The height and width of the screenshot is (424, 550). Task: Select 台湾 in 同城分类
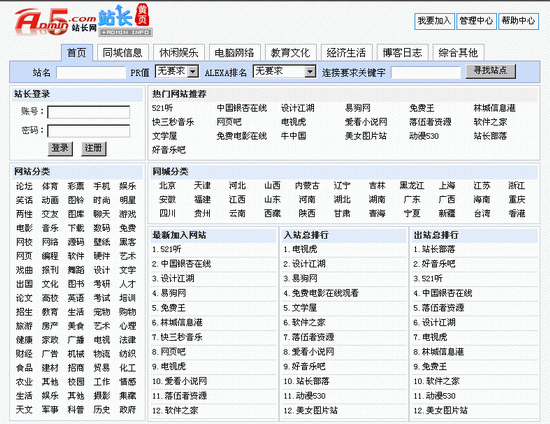[x=482, y=213]
